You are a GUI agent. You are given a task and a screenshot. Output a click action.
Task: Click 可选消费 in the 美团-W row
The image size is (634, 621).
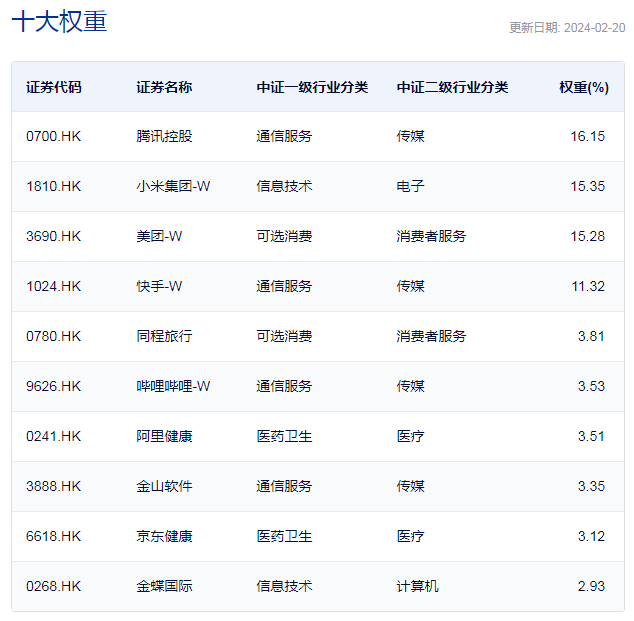coord(284,236)
